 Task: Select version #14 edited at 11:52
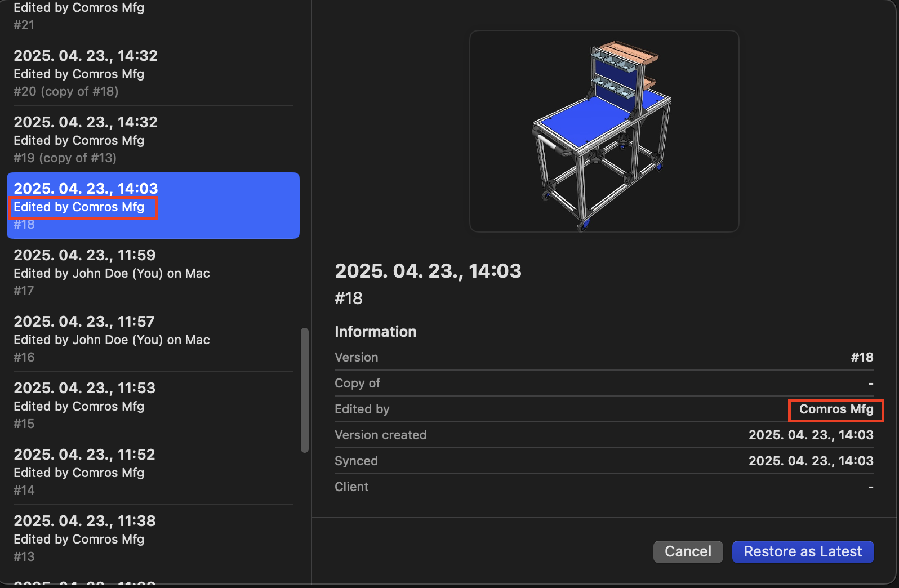pos(153,471)
